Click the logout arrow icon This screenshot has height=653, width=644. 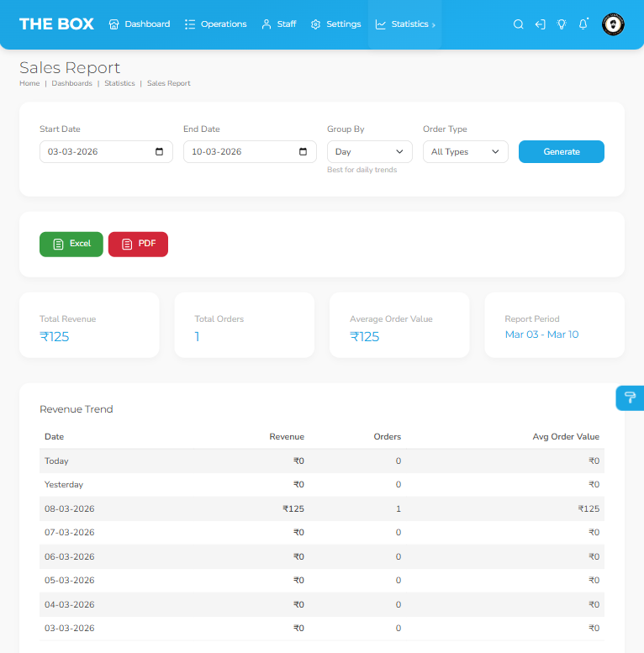coord(540,24)
